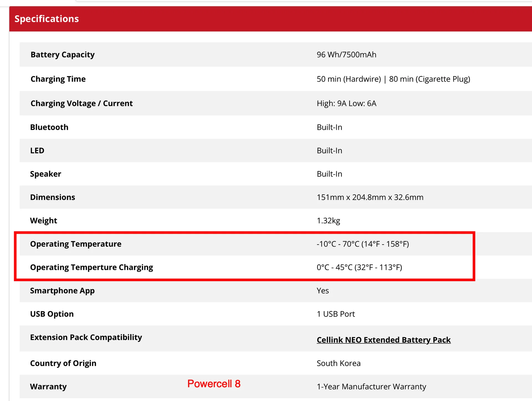This screenshot has height=401, width=532.
Task: Click the High: 9A Low: 6A value
Action: 346,103
